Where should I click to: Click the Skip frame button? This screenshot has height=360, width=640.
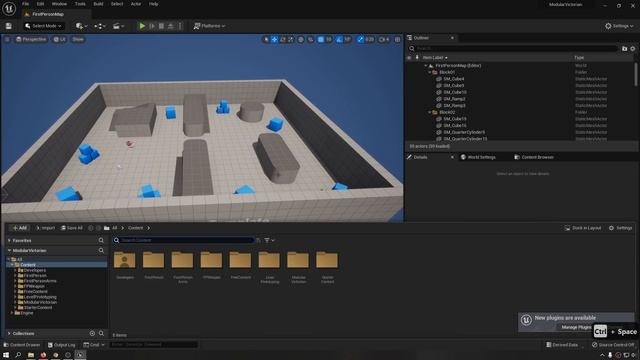pos(152,26)
